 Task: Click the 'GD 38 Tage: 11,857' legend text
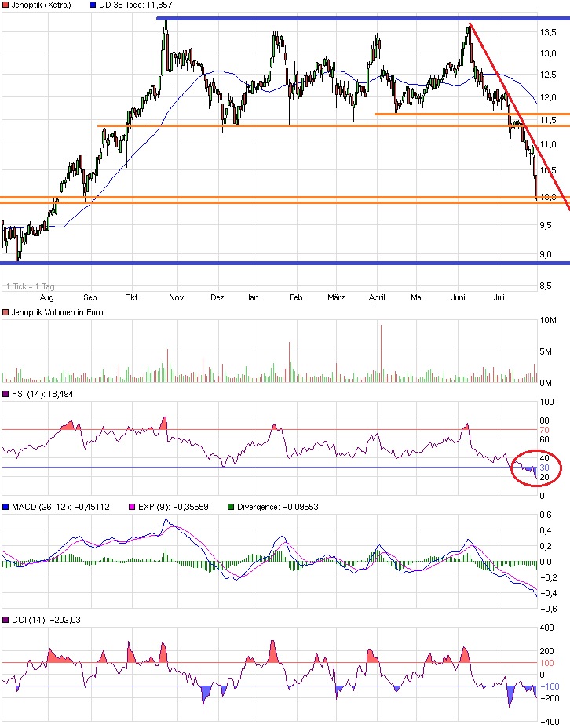135,5
